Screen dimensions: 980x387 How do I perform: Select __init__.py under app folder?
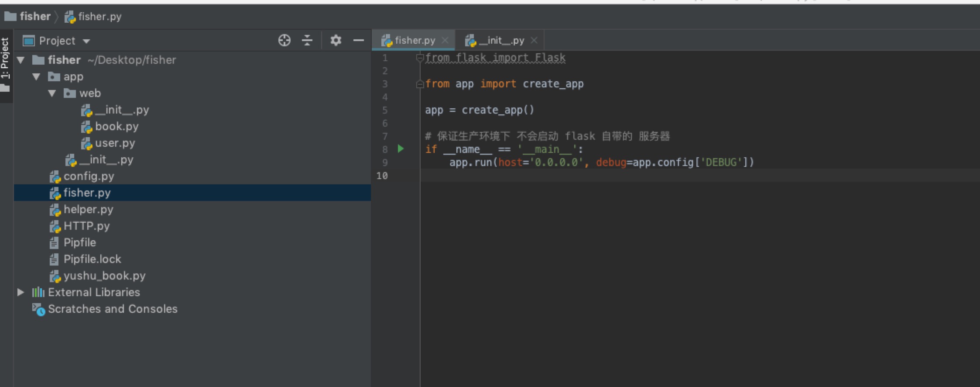(x=99, y=160)
